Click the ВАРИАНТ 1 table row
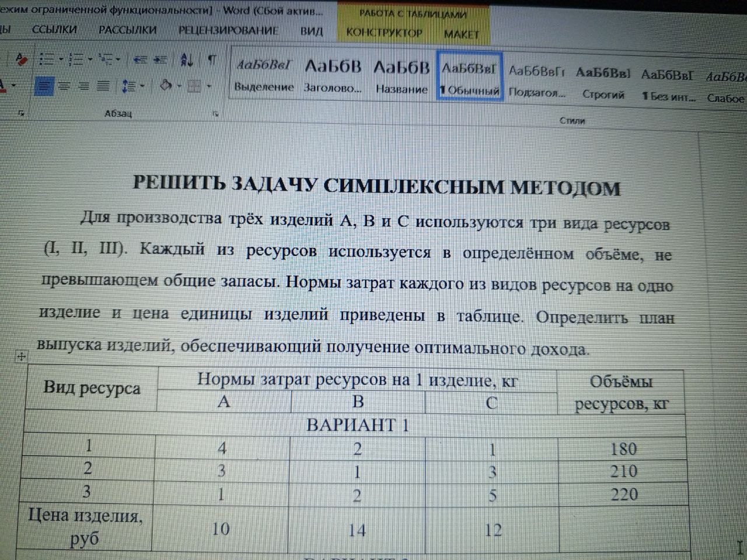 [x=356, y=425]
